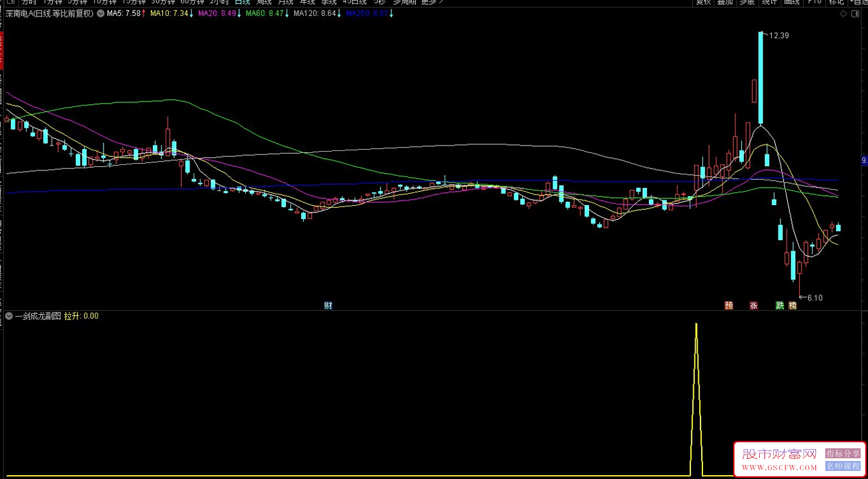Click the 6.10 low price label
868x479 pixels.
(x=815, y=298)
